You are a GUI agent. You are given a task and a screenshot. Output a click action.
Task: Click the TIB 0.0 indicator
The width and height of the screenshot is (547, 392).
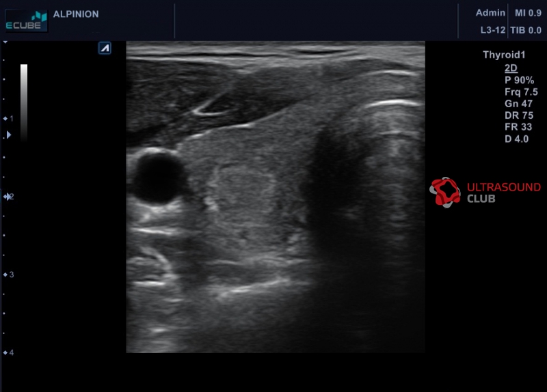tap(526, 30)
